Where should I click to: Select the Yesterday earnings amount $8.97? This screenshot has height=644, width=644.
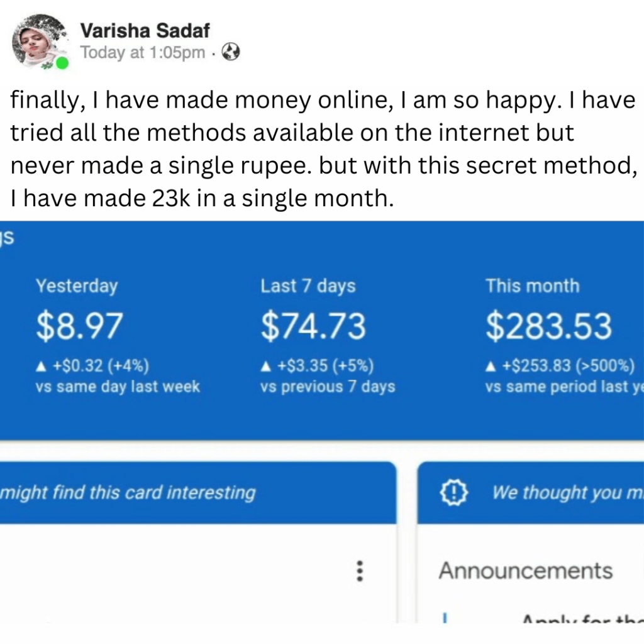tap(79, 327)
